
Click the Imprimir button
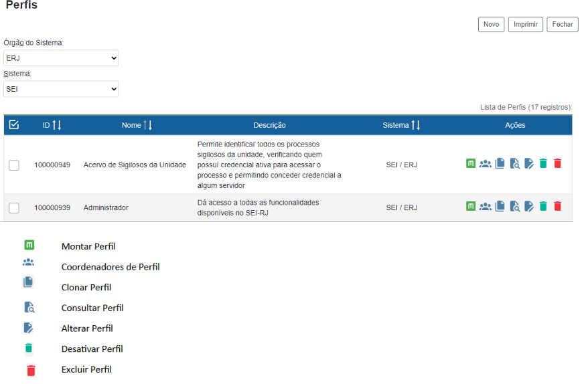click(525, 24)
